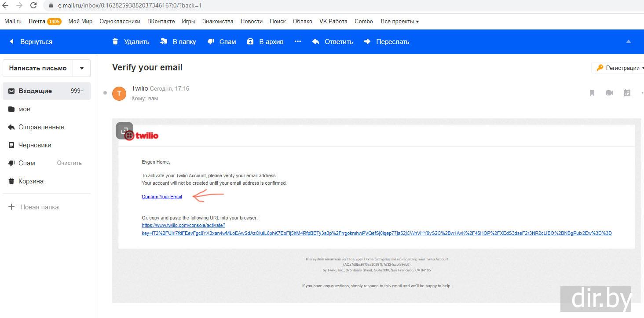This screenshot has width=644, height=318.
Task: Open Одноклассники link
Action: pos(120,21)
